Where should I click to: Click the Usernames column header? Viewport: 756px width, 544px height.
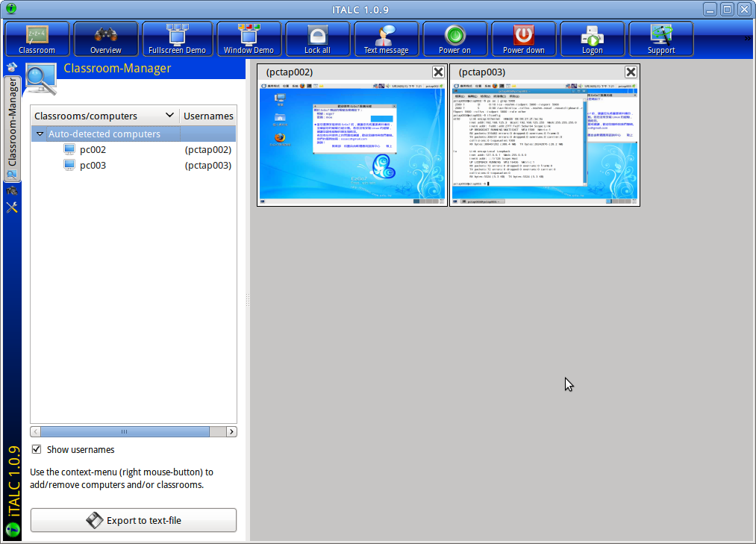[208, 116]
